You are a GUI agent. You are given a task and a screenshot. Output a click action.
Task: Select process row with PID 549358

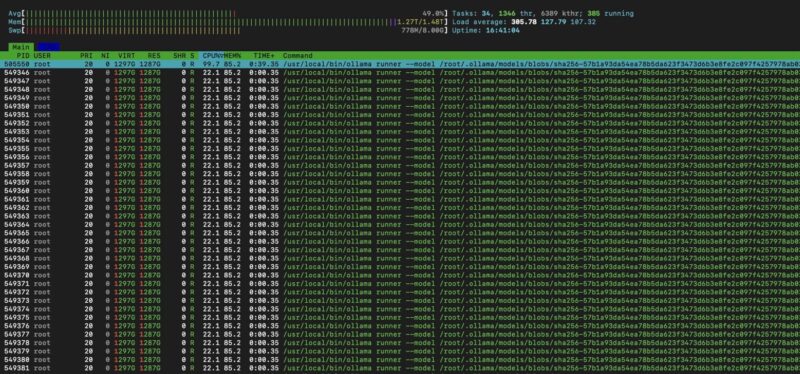[400, 173]
